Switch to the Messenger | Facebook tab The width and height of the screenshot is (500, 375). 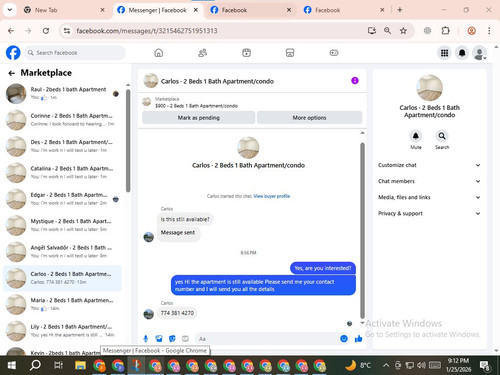click(x=157, y=10)
